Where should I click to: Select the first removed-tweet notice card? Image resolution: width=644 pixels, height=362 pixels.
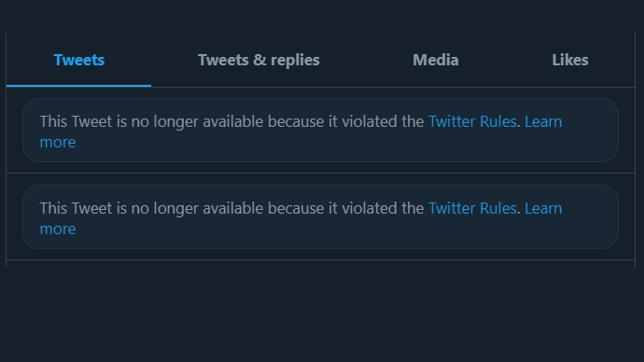point(320,130)
